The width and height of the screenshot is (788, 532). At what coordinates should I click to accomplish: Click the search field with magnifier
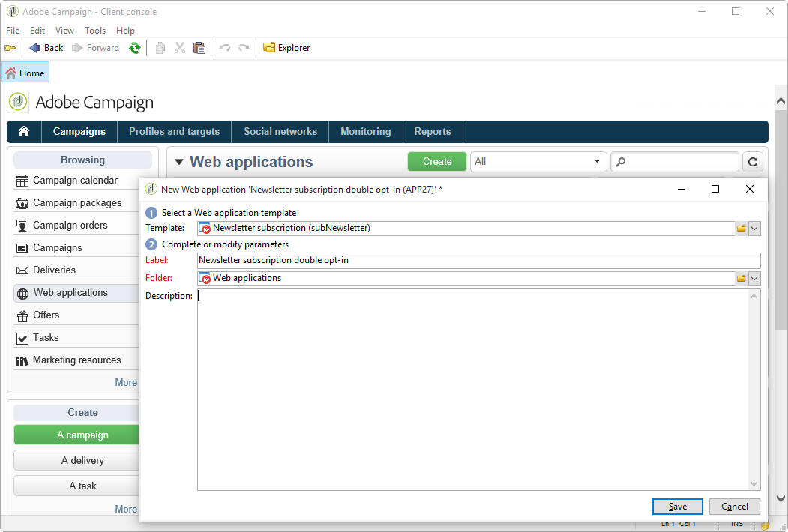pyautogui.click(x=675, y=162)
